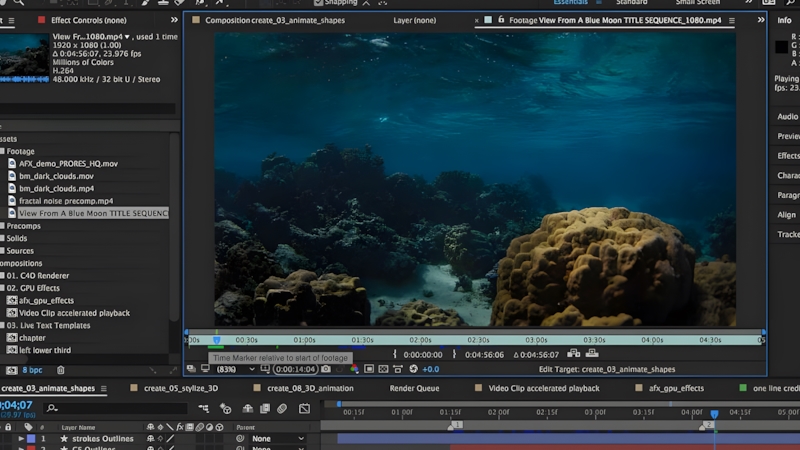Open the Composition Mini-Flowchart icon in timeline
This screenshot has width=800, height=450.
(204, 408)
